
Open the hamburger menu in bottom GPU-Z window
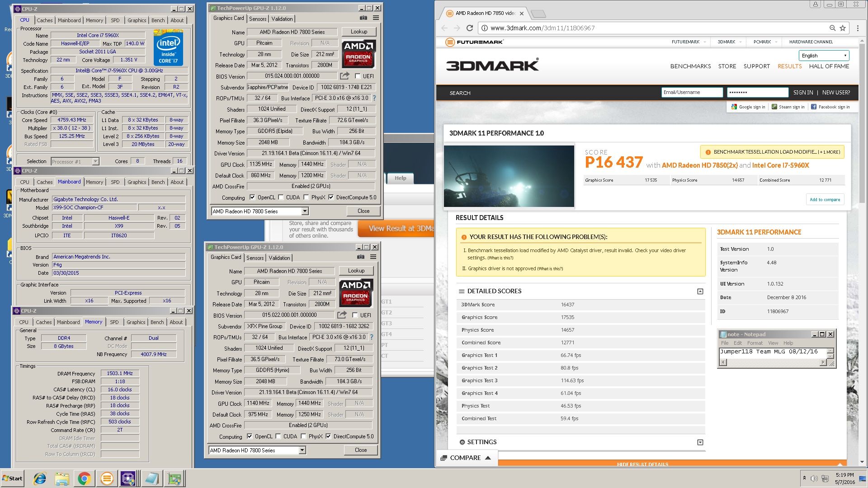(373, 257)
